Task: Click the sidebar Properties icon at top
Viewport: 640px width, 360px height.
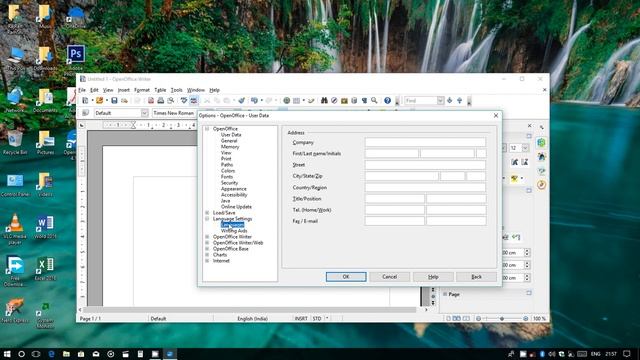Action: [542, 142]
